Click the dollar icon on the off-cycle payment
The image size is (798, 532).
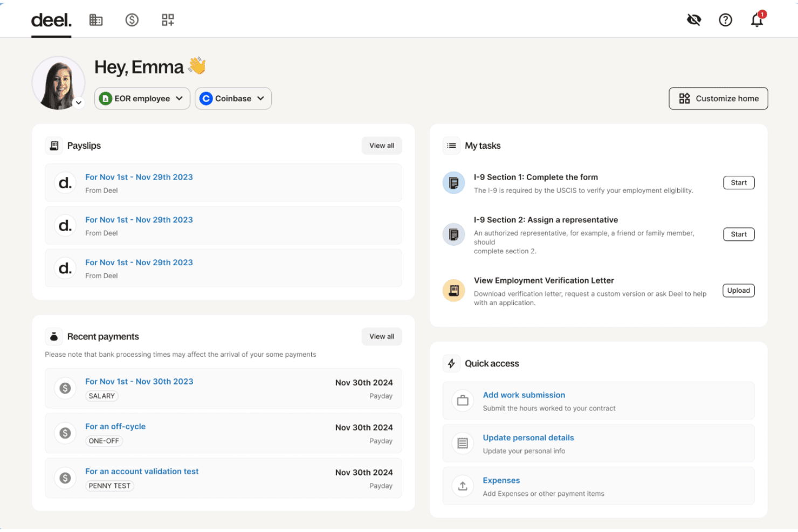coord(65,433)
